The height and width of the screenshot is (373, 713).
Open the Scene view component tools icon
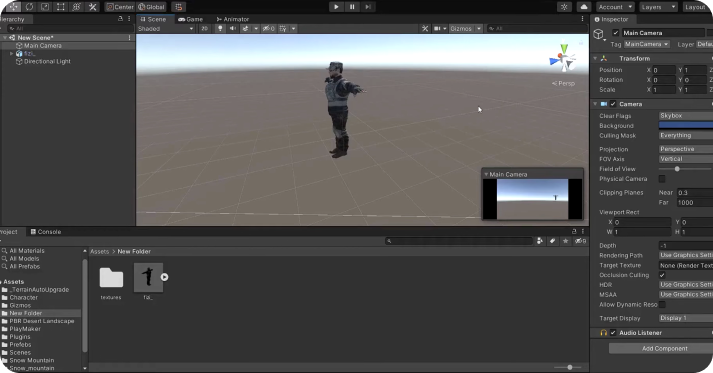click(x=425, y=28)
